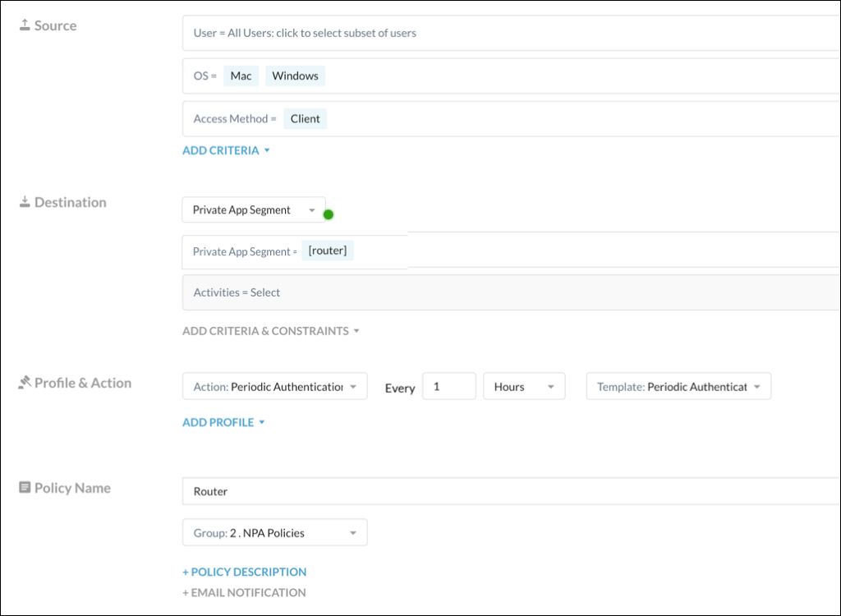
Task: Click the Policy Name section heading
Action: (72, 488)
